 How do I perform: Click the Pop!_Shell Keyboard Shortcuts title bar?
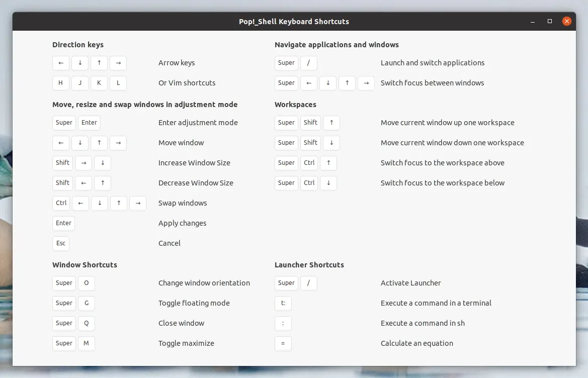[x=294, y=21]
